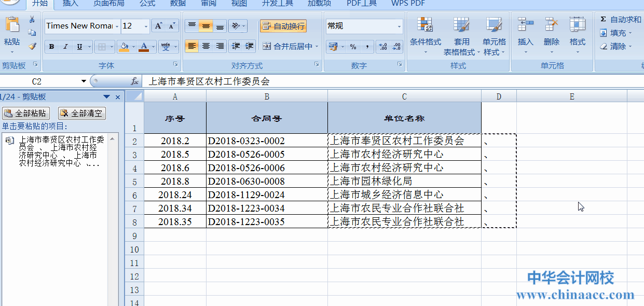Image resolution: width=644 pixels, height=306 pixels.
Task: Click the formula bar input field
Action: pos(393,81)
